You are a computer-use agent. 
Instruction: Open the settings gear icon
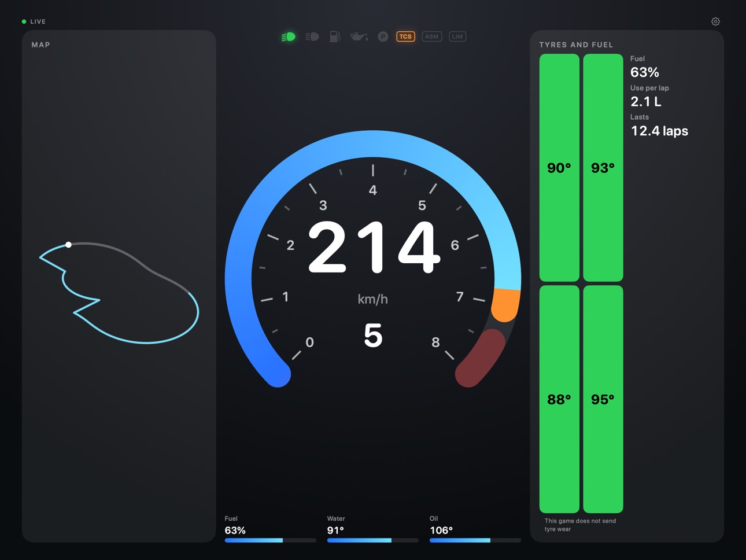click(715, 21)
